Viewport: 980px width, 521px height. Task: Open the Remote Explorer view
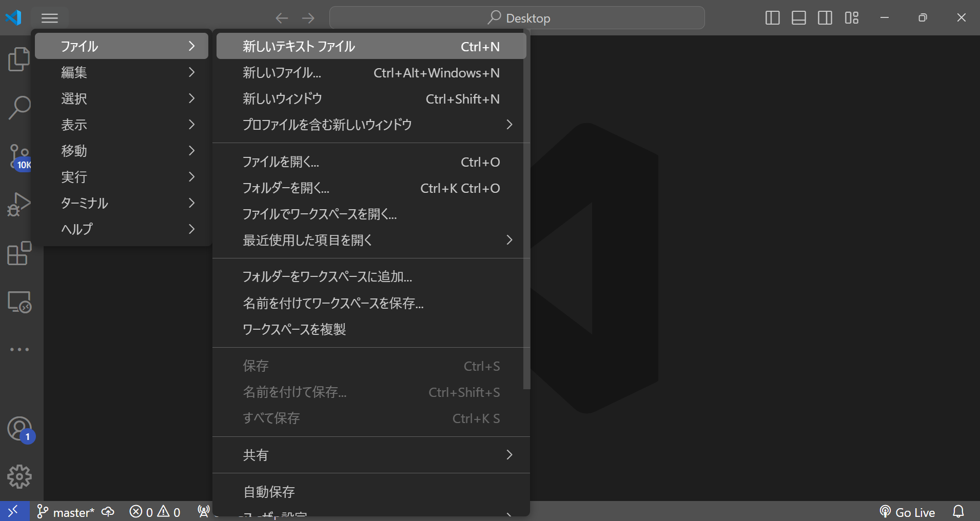pos(19,302)
